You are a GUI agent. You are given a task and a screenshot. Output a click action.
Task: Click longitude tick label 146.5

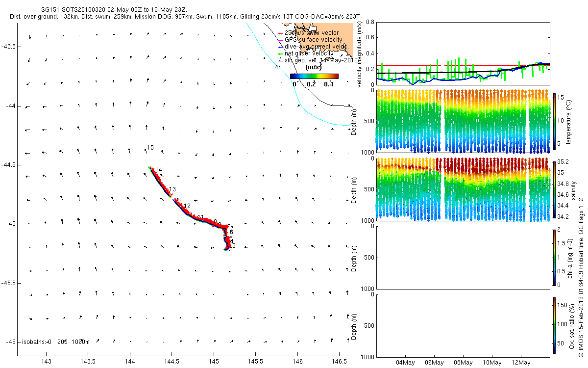click(340, 362)
